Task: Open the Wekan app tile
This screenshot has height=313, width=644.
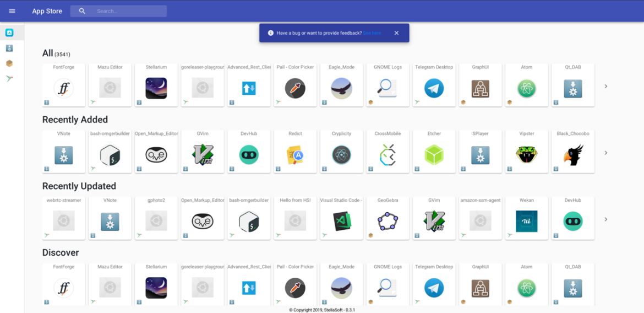Action: 526,219
